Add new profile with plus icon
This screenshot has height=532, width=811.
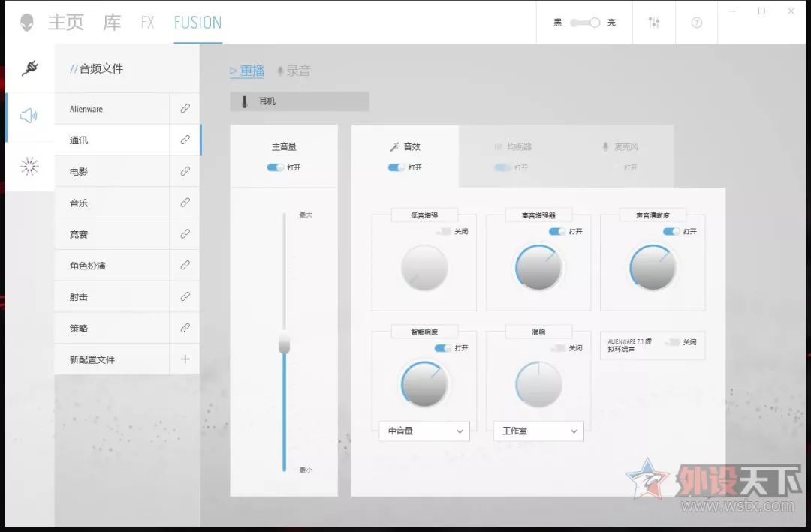185,359
